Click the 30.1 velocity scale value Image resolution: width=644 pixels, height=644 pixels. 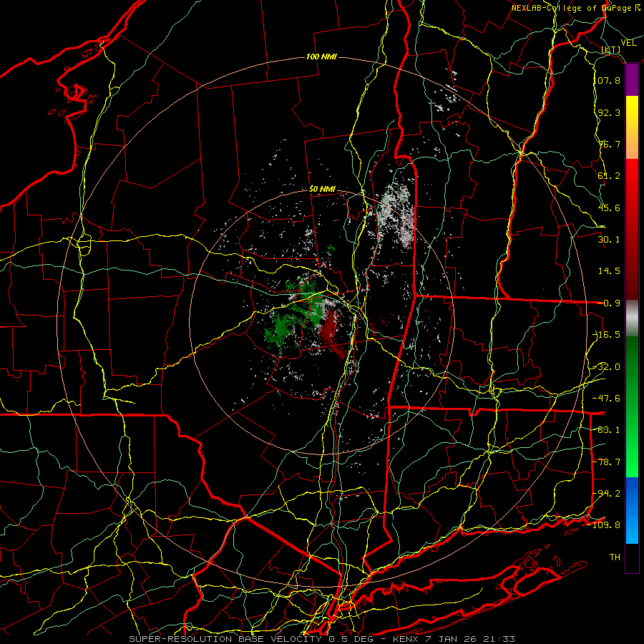point(609,240)
